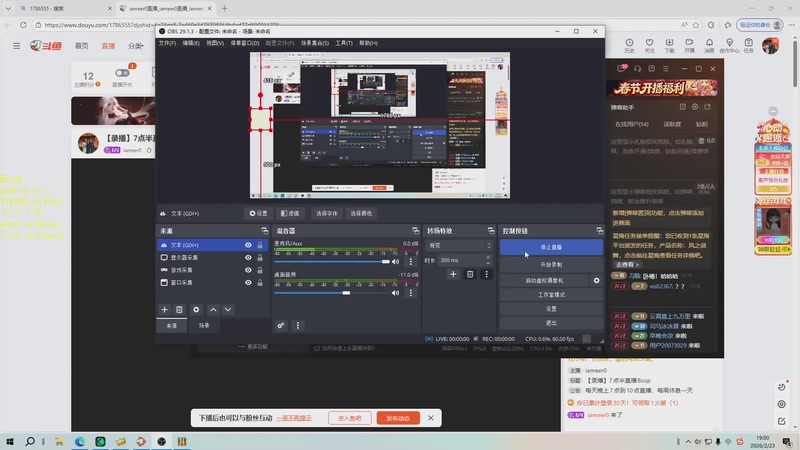This screenshot has width=800, height=450.
Task: Click the browser address bar URL
Action: pyautogui.click(x=162, y=24)
